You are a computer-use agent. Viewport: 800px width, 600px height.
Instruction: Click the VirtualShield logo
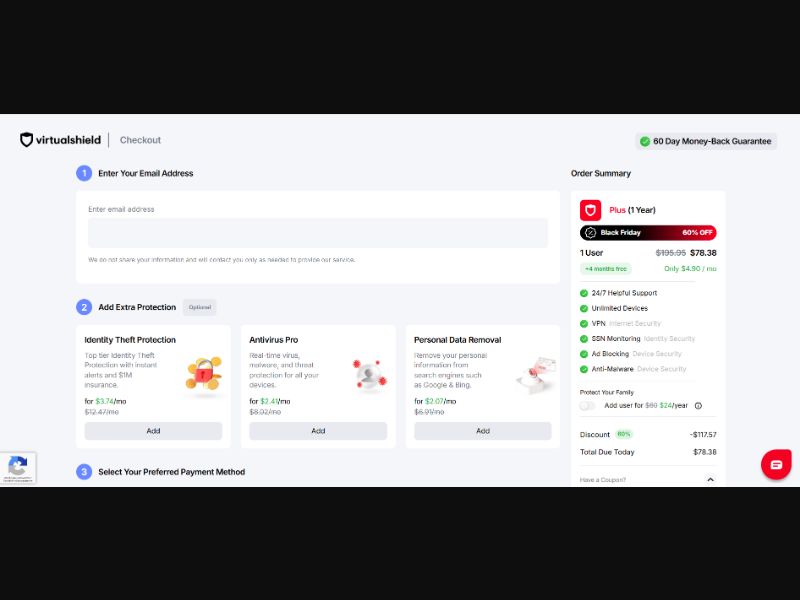pos(60,140)
